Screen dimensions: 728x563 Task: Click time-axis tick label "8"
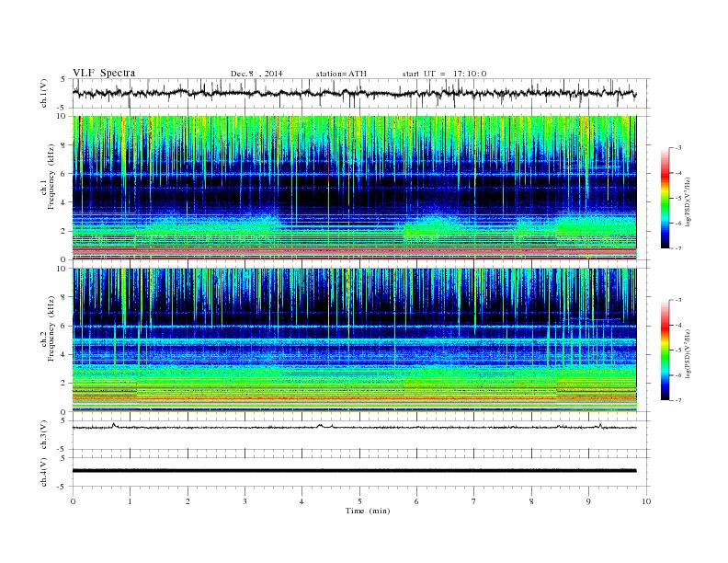point(531,501)
